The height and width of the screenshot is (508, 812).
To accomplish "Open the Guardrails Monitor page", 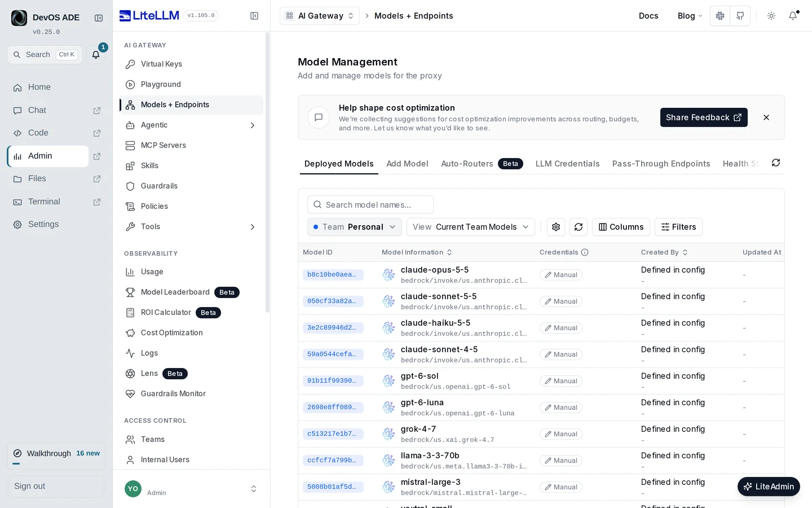I will coord(192,394).
